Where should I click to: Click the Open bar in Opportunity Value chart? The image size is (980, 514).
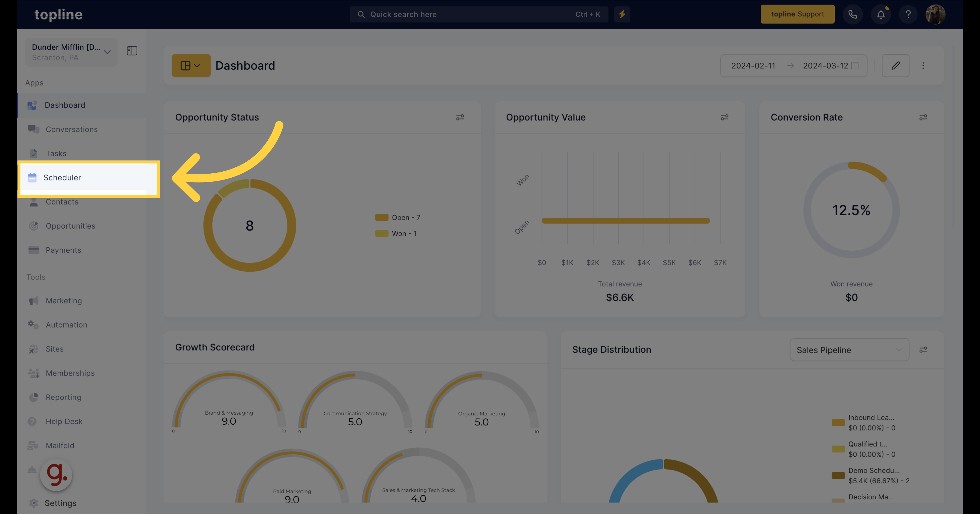[626, 221]
